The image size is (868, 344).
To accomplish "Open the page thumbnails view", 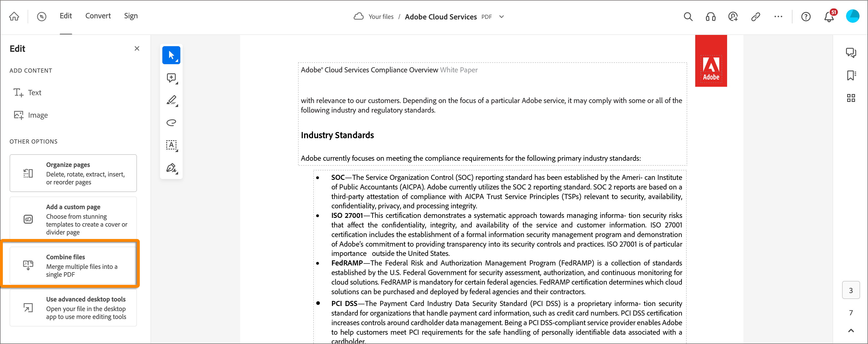I will coord(851,98).
